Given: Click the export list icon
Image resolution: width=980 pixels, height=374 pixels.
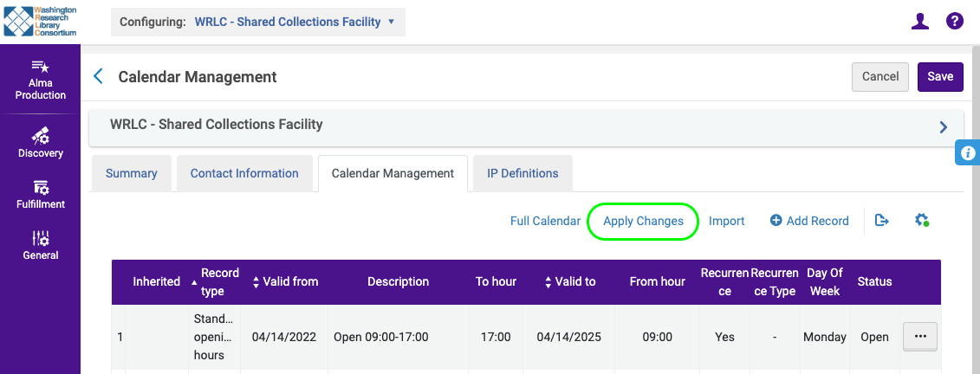Looking at the screenshot, I should [x=881, y=221].
